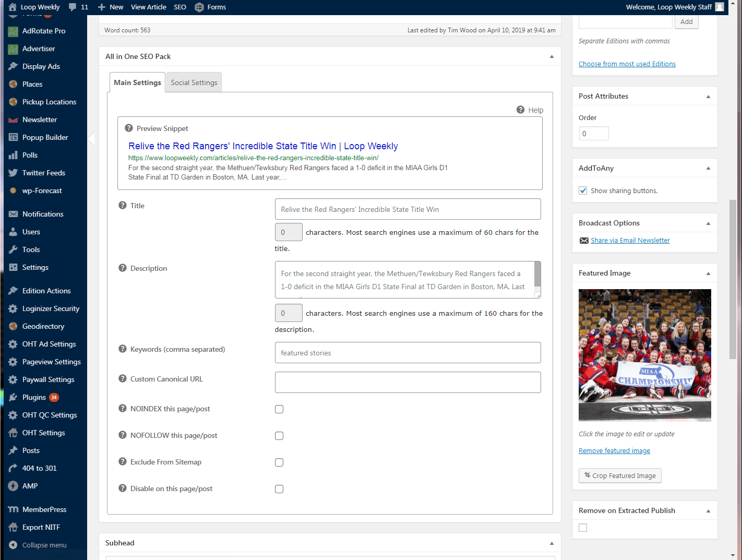The image size is (742, 560).
Task: Open the comments bubble icon in admin bar
Action: click(73, 7)
